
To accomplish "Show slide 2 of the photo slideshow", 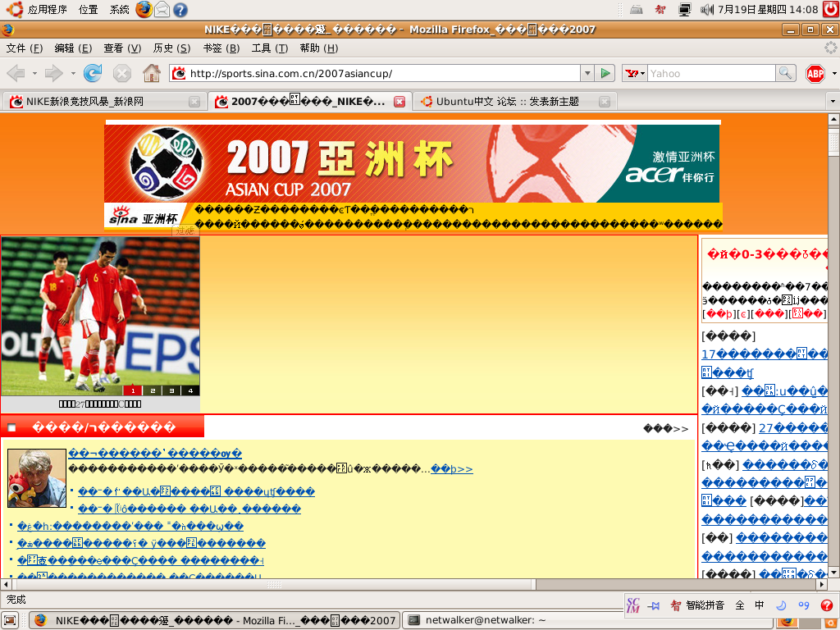I will (x=153, y=390).
